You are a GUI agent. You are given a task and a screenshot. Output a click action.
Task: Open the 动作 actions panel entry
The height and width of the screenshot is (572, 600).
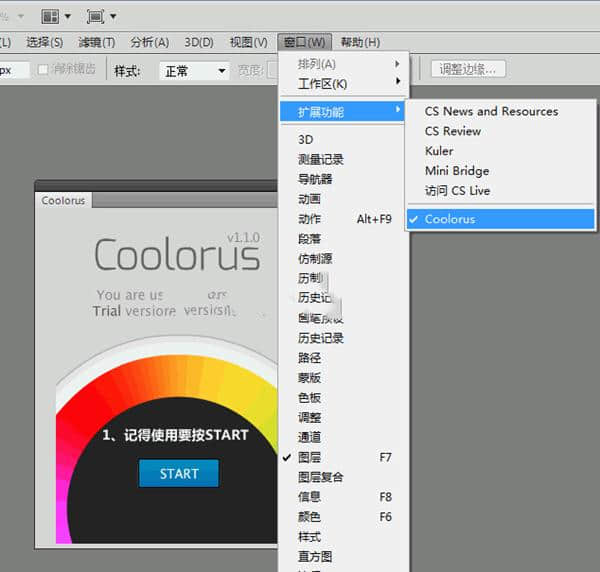point(310,219)
